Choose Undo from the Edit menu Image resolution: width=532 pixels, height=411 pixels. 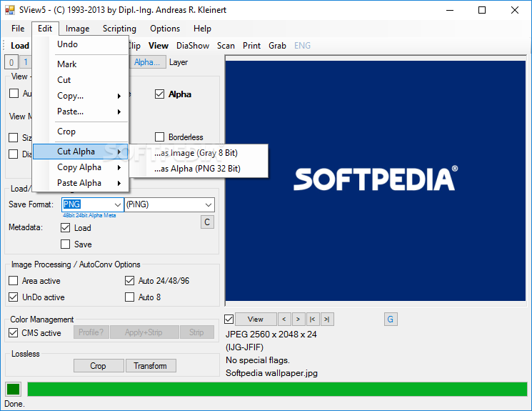[81, 44]
